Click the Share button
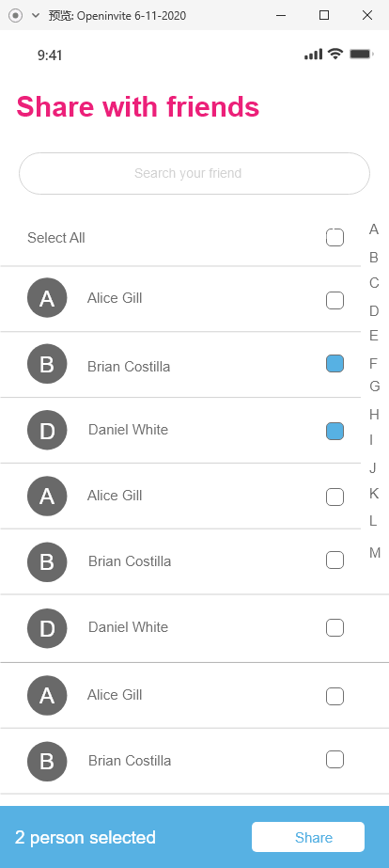Image resolution: width=389 pixels, height=868 pixels. (x=308, y=837)
